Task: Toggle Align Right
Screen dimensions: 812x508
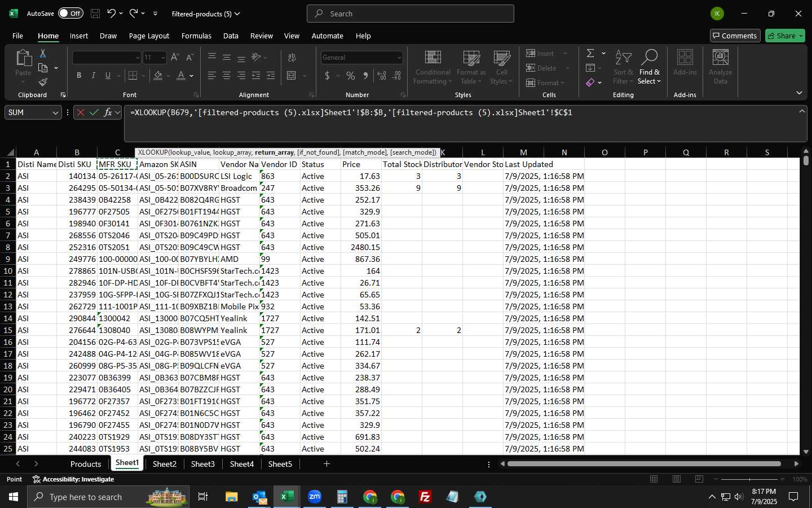Action: [x=241, y=75]
